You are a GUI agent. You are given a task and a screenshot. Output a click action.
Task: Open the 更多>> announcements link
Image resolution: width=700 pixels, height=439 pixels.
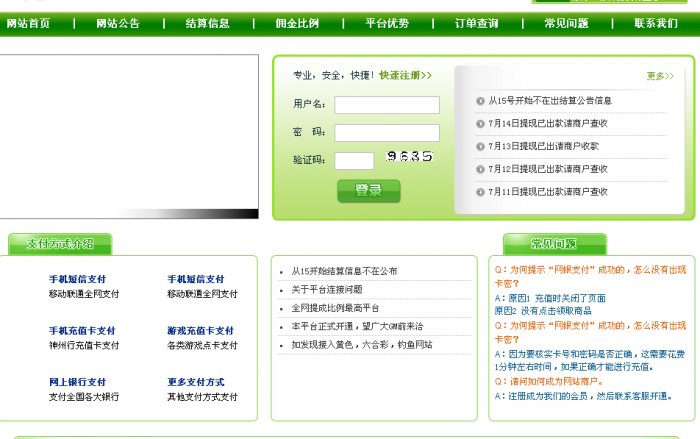660,76
